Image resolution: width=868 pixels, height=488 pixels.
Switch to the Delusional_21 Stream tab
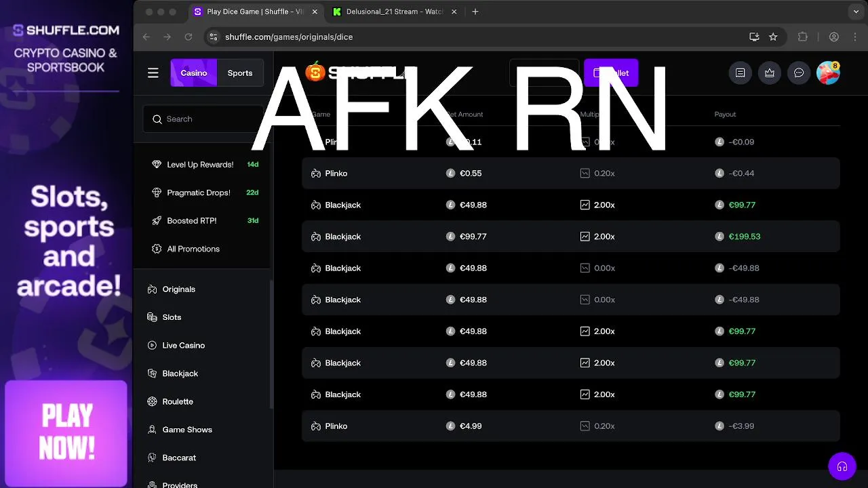(393, 12)
